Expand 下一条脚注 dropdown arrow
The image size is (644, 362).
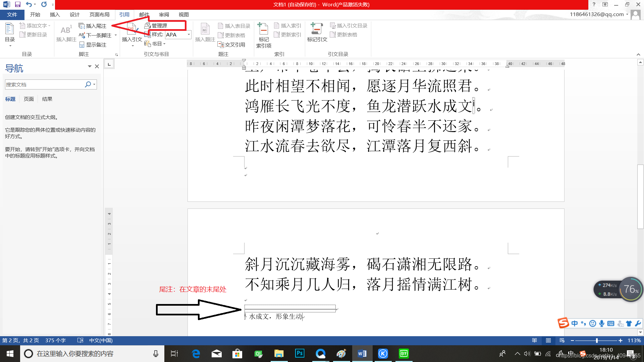pyautogui.click(x=116, y=35)
